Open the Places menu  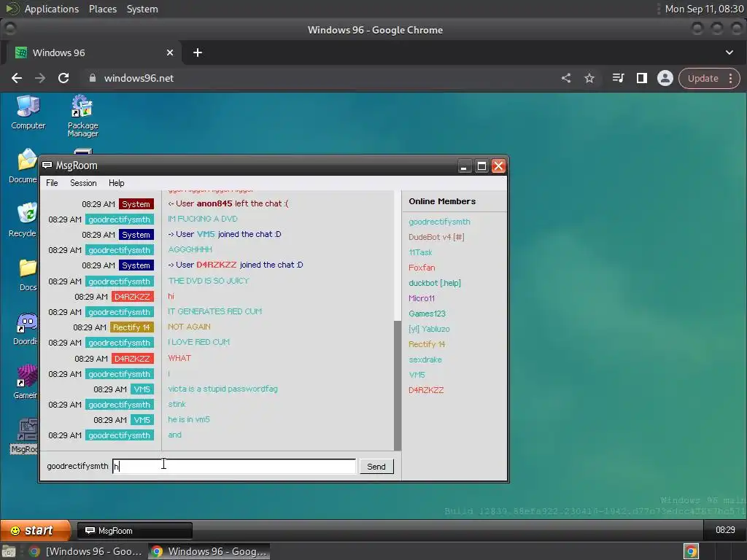(103, 9)
